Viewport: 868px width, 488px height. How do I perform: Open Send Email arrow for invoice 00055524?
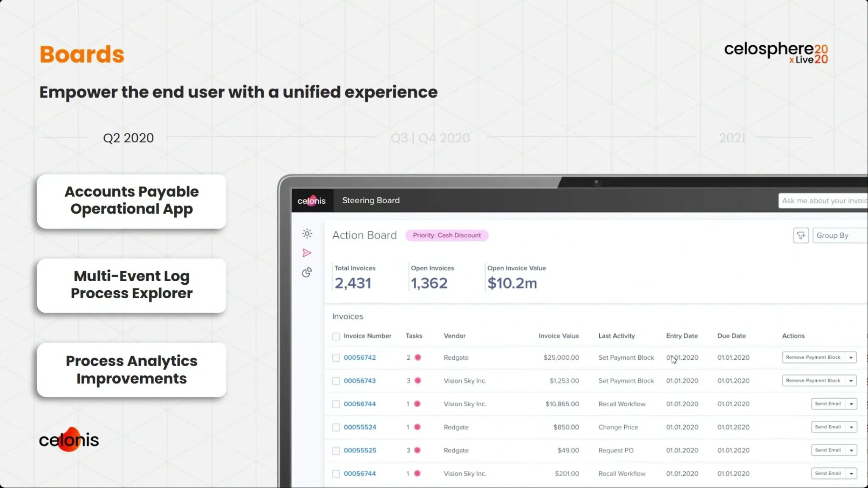click(851, 427)
